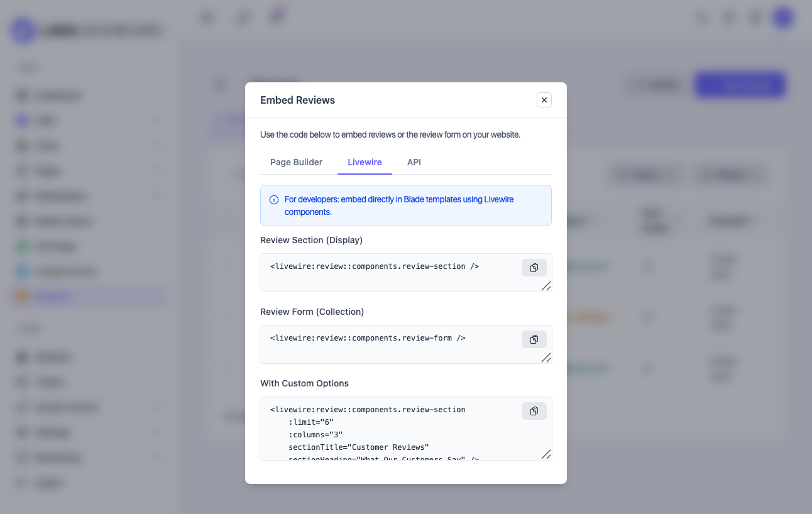The image size is (812, 514).
Task: Open the second filter dropdown above the table
Action: click(730, 175)
